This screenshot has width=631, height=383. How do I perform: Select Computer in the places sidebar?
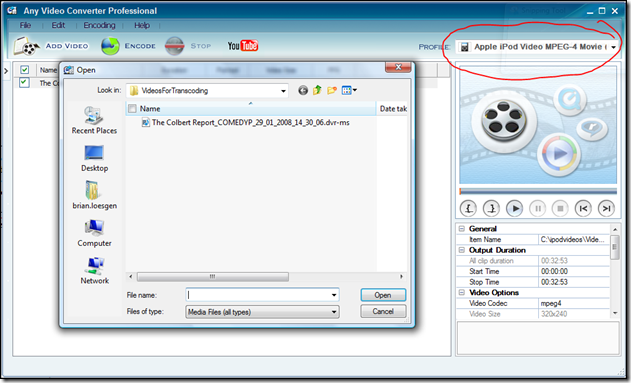tap(94, 233)
